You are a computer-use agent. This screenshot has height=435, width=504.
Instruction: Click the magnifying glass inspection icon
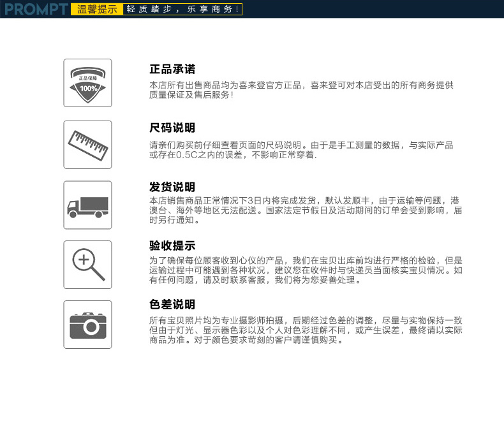click(88, 265)
